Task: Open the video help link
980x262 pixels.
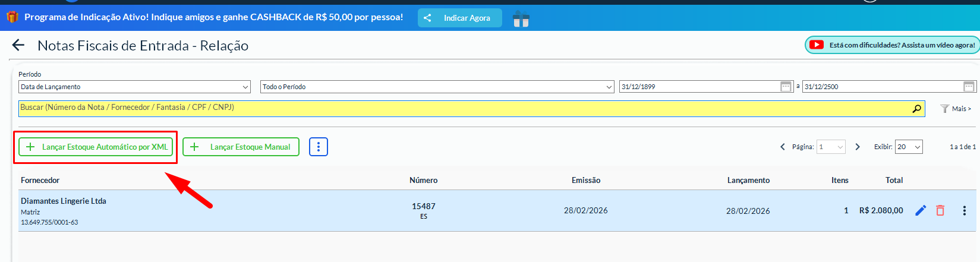Action: (893, 45)
